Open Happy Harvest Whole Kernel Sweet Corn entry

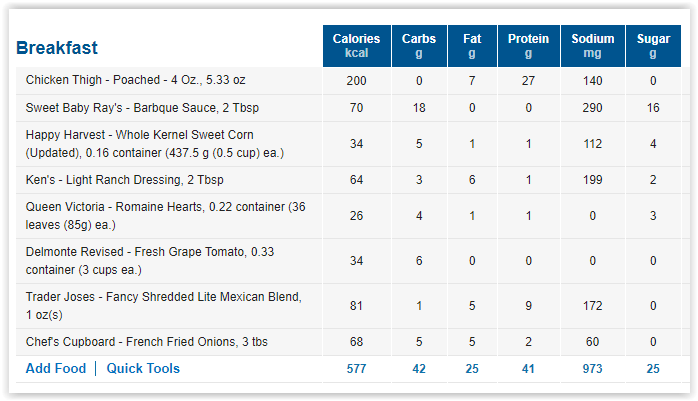[x=154, y=144]
